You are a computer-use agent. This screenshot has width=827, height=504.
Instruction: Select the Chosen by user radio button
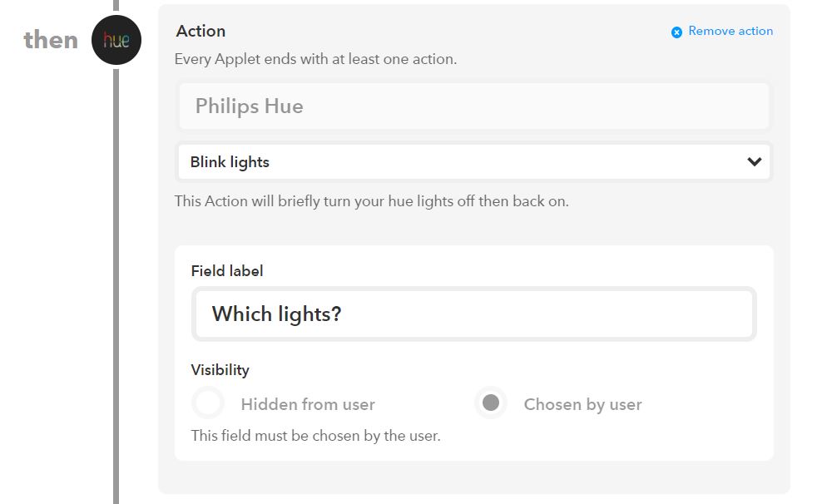491,403
